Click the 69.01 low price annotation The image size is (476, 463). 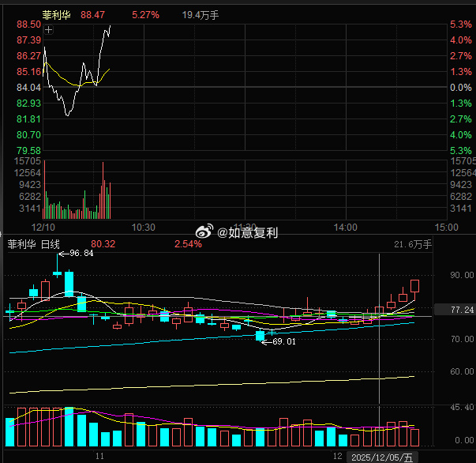coord(284,341)
